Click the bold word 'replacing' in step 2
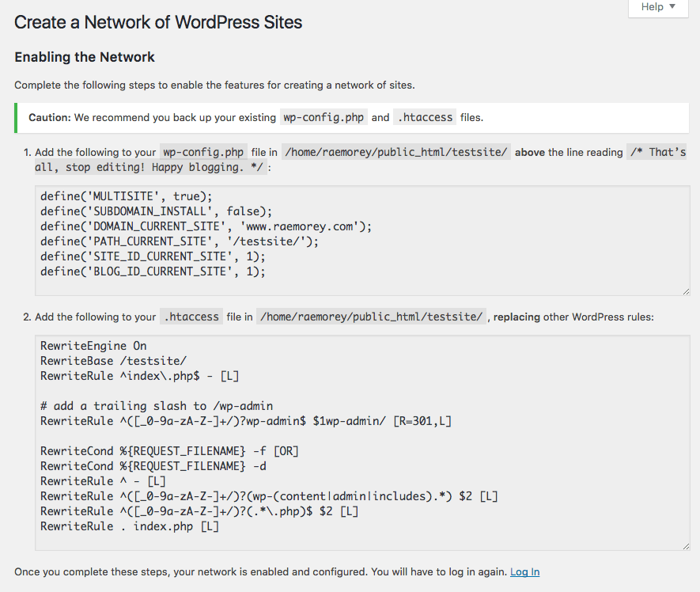Viewport: 700px width, 592px height. [x=516, y=317]
